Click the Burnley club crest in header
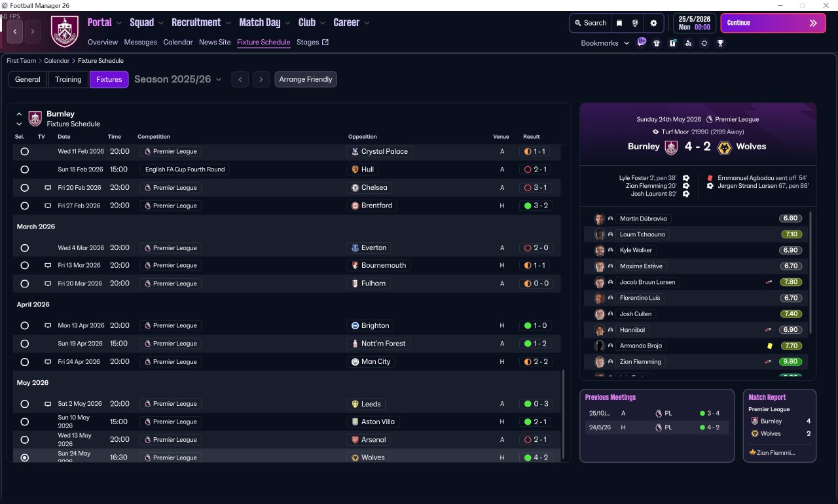The image size is (838, 504). pos(64,31)
